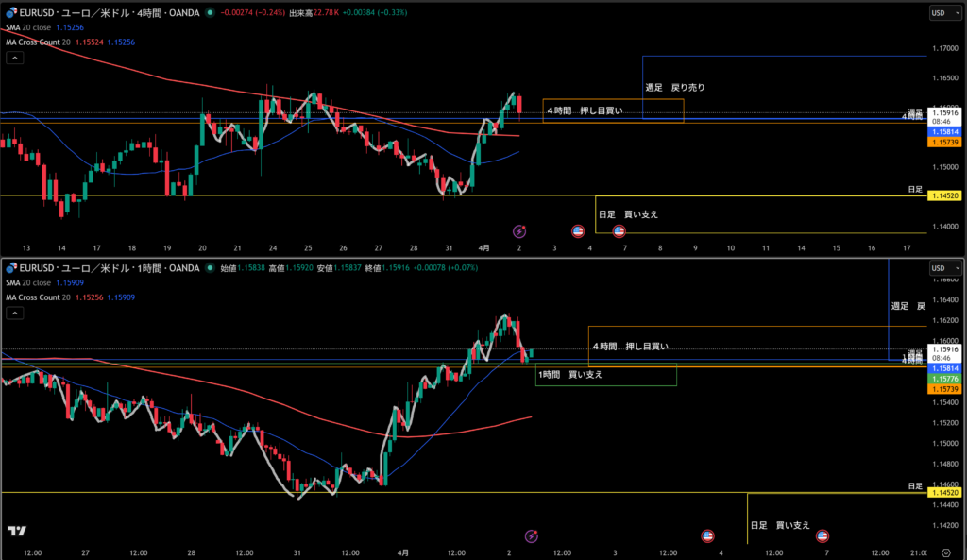Screen dimensions: 967x560
Task: Open first US flag economic event on lower chart
Action: tap(707, 535)
